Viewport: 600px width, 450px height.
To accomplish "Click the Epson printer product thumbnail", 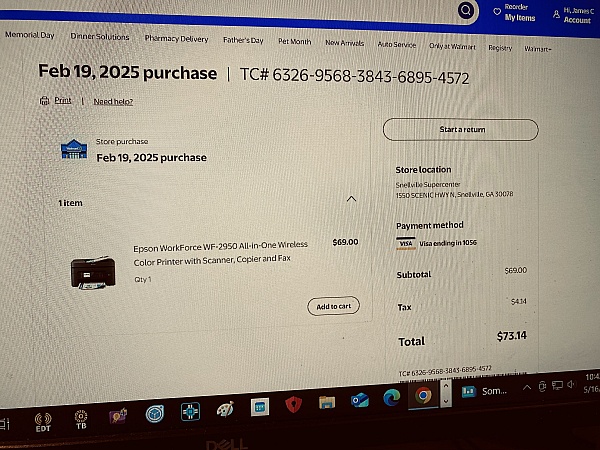I will (x=93, y=272).
